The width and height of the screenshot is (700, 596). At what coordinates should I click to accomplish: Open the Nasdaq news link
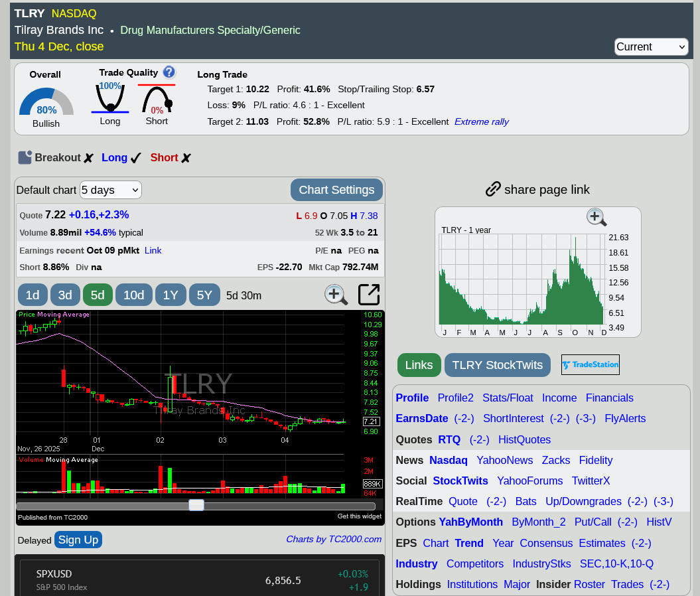pos(449,461)
